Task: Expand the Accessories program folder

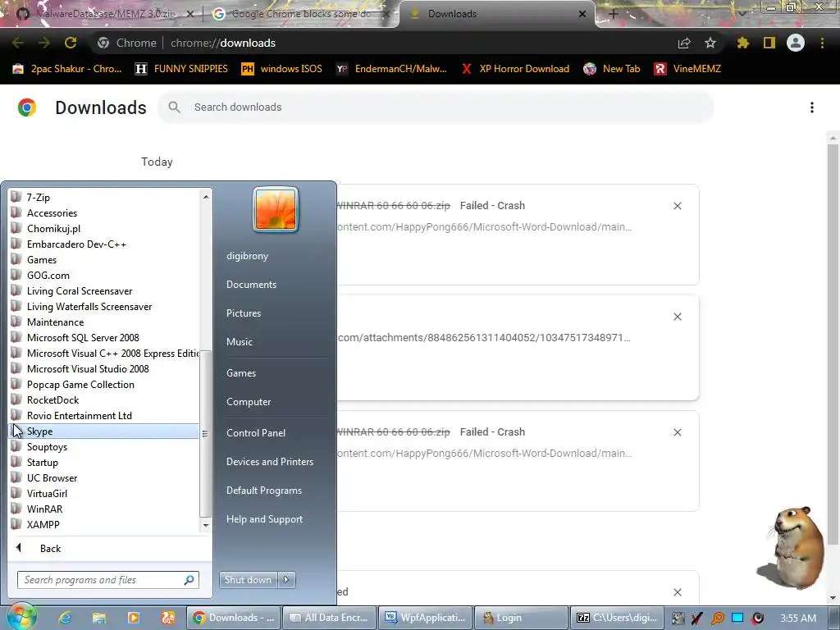Action: tap(104, 212)
